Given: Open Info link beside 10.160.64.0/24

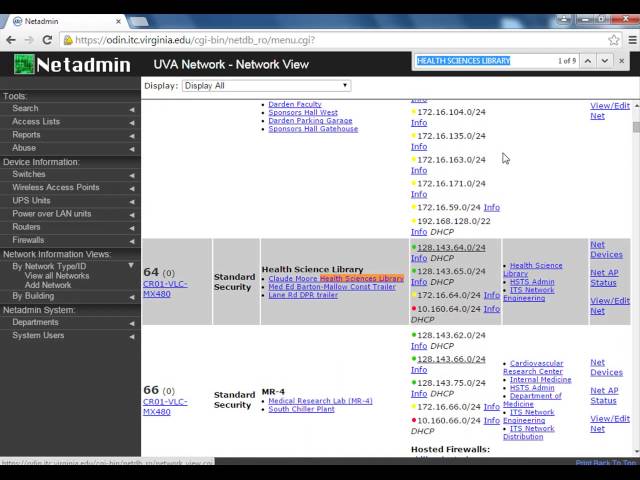Looking at the screenshot, I should pyautogui.click(x=492, y=309).
